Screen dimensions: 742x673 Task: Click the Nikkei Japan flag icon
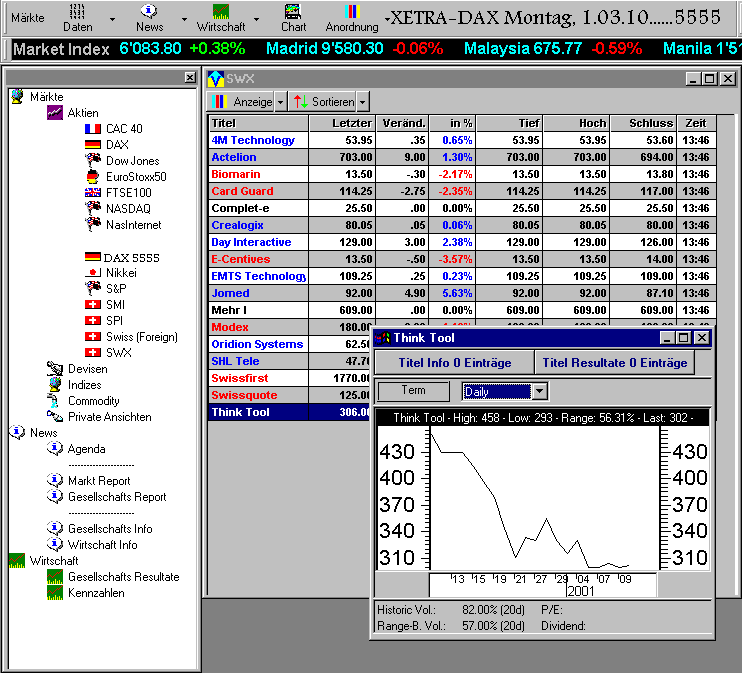point(93,273)
